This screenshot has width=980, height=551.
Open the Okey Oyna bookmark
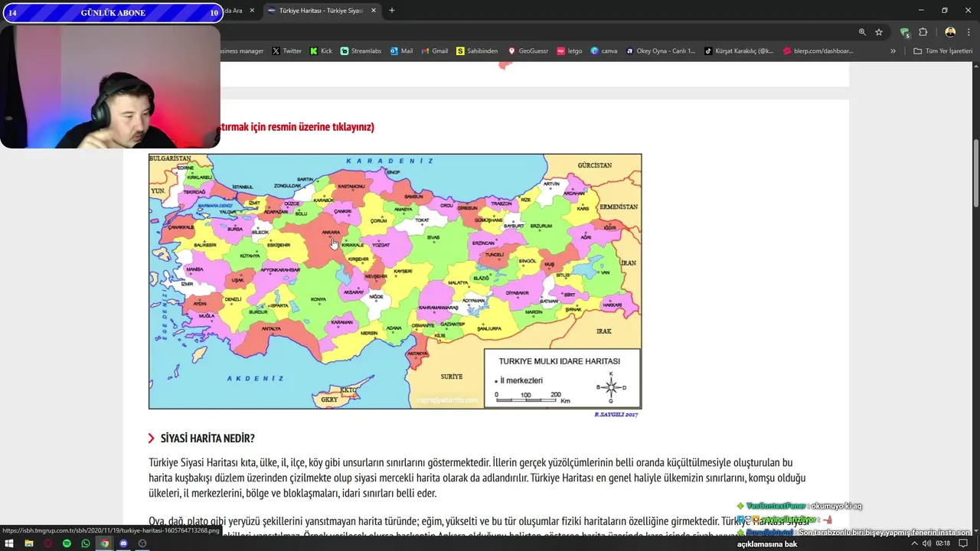661,51
